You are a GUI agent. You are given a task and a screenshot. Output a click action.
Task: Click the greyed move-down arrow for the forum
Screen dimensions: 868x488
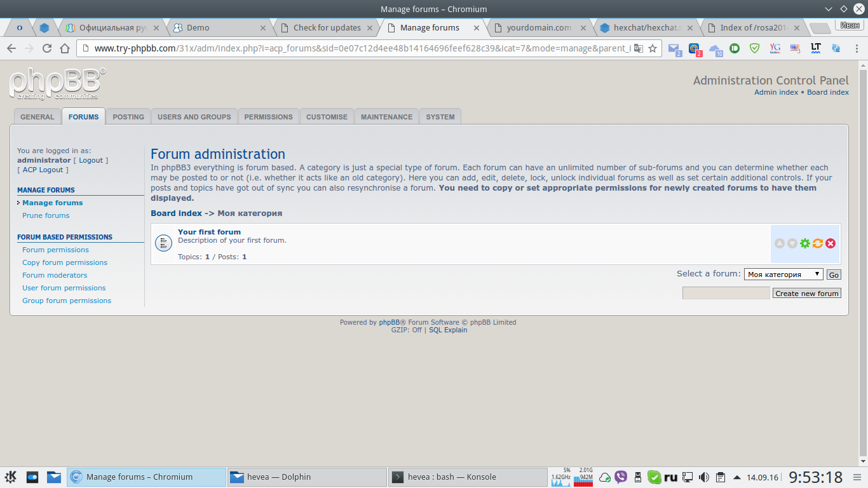(792, 243)
